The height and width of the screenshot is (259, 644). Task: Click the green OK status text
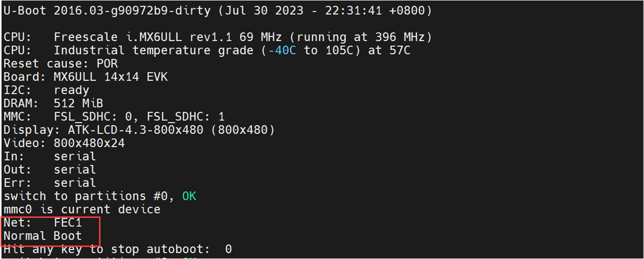189,196
